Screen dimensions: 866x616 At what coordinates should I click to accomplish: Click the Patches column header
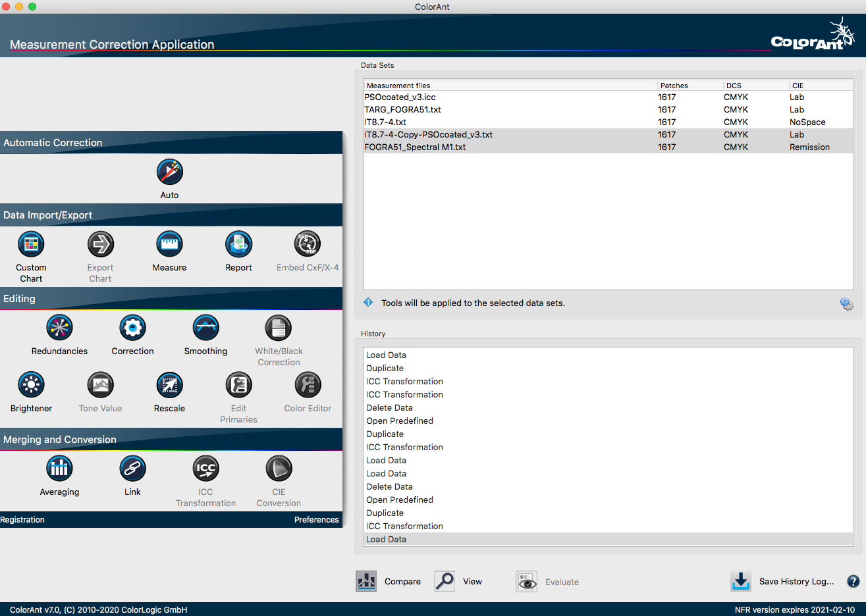(690, 86)
